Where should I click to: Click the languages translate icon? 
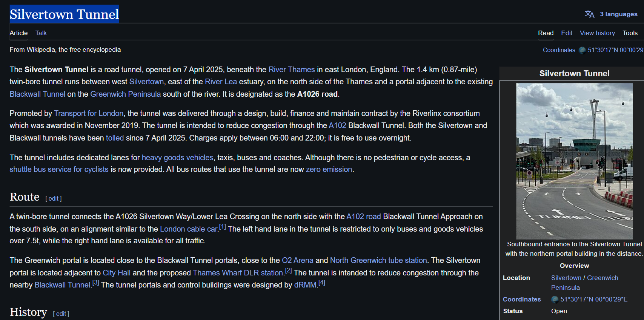click(x=589, y=14)
